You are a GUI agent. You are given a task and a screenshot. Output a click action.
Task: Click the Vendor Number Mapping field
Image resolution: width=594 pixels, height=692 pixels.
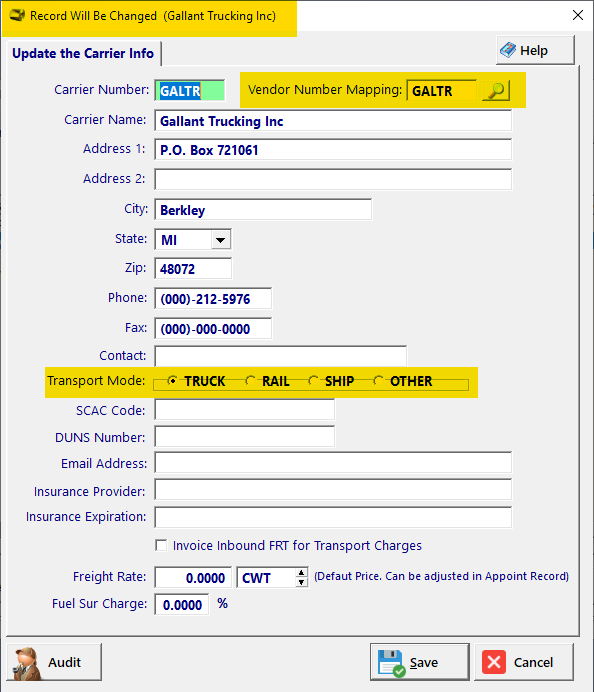(442, 90)
